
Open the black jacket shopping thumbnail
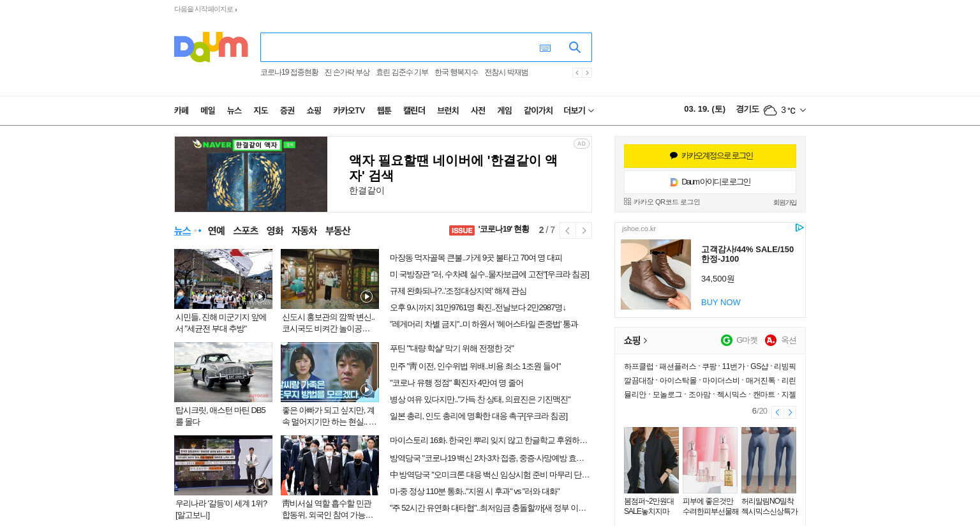coord(651,460)
